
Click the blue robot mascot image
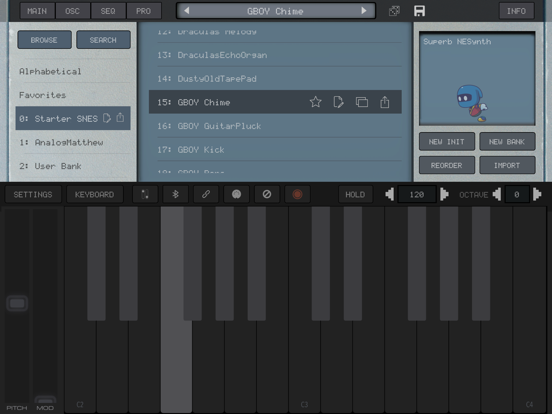471,103
